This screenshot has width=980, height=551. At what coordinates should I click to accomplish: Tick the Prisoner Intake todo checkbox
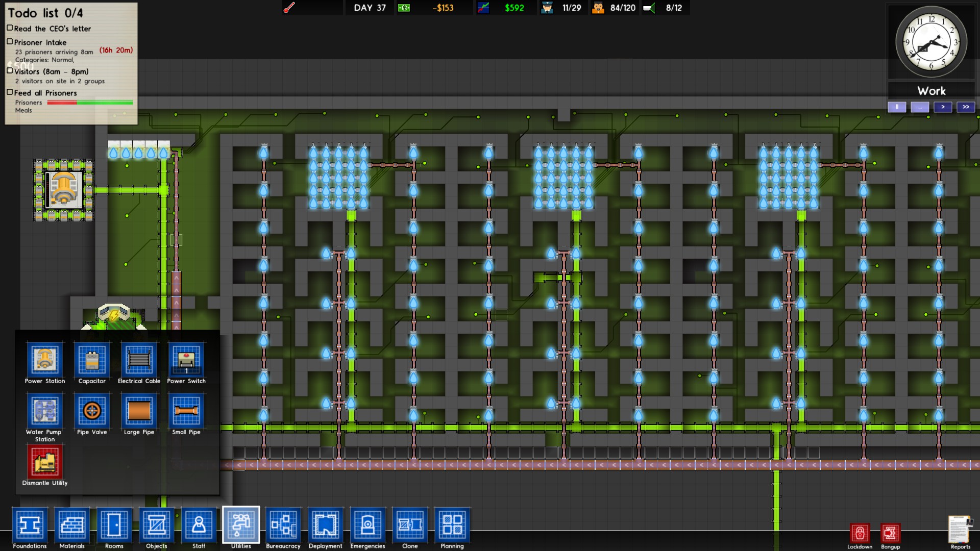[x=10, y=42]
